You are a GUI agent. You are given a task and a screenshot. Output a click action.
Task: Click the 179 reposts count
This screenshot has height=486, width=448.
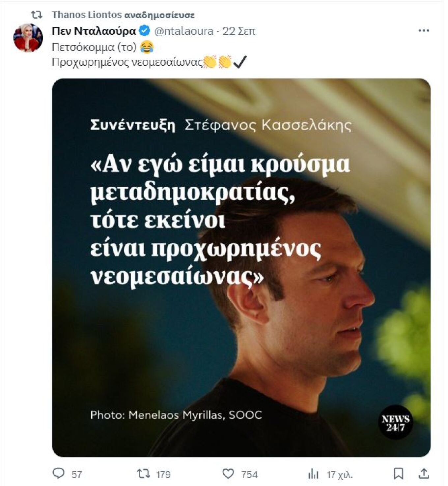point(163,474)
